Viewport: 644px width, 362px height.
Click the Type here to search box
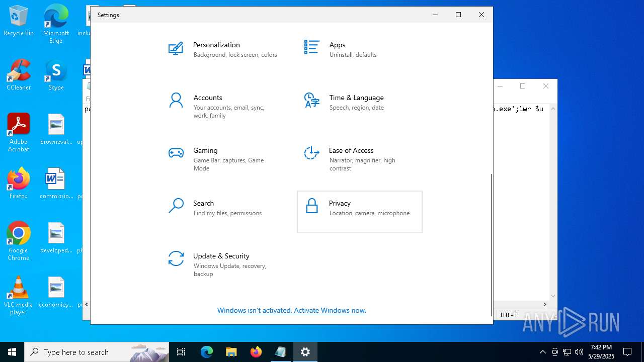pos(97,352)
